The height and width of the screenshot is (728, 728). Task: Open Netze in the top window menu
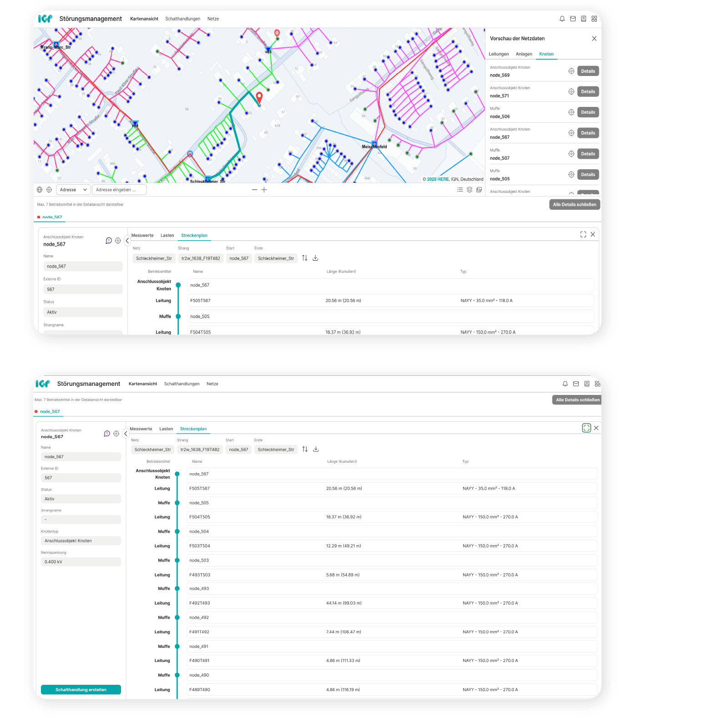[x=213, y=19]
